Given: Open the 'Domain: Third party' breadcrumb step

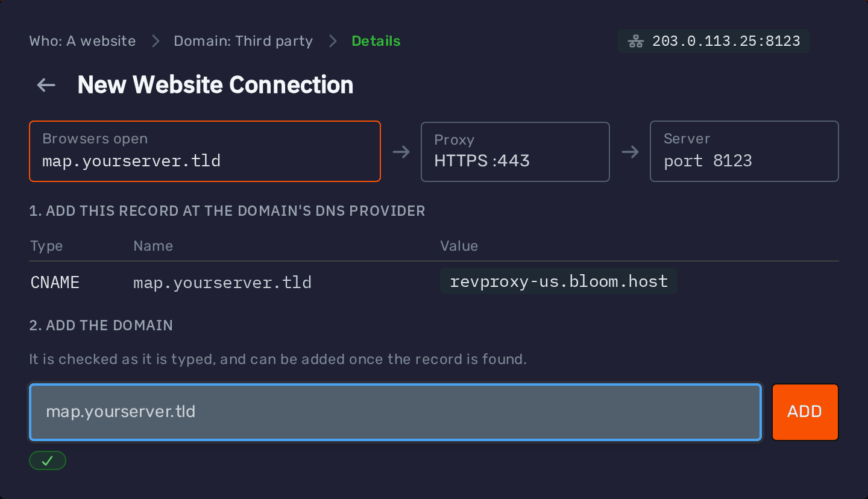Looking at the screenshot, I should coord(244,41).
